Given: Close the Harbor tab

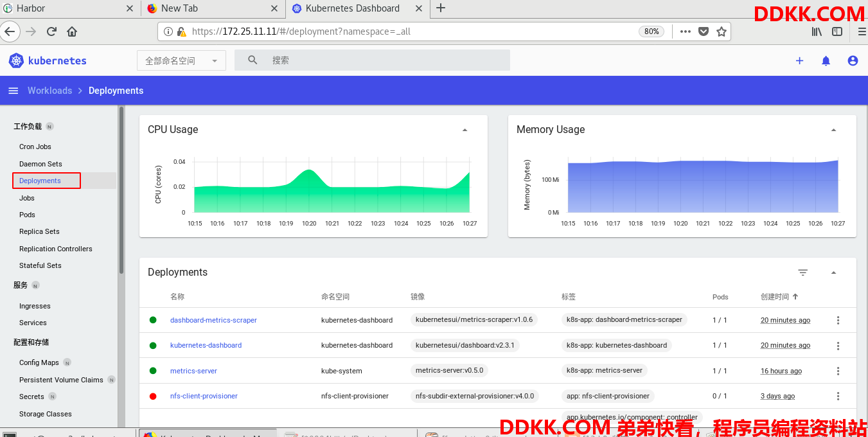Looking at the screenshot, I should point(129,8).
